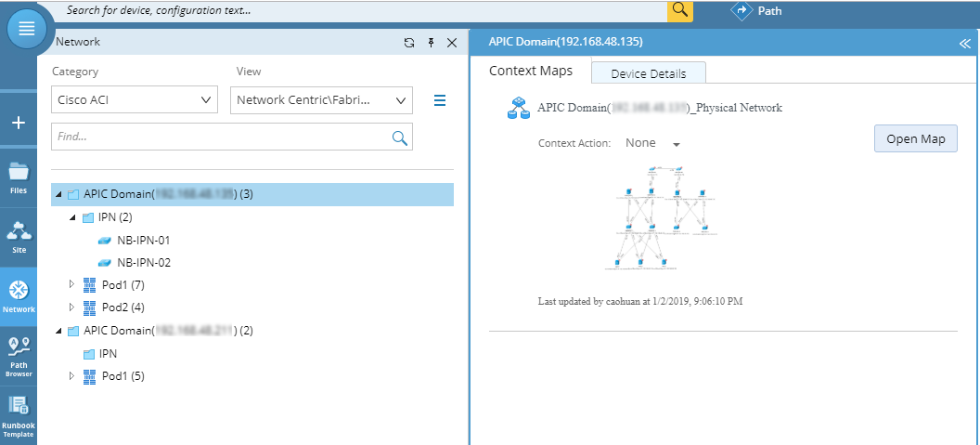Click the Path label in top bar
The width and height of the screenshot is (980, 445).
click(x=769, y=10)
